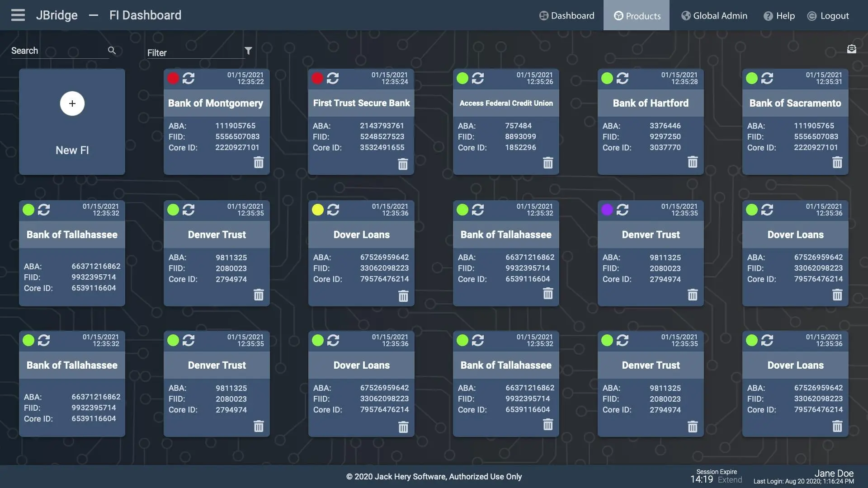This screenshot has width=868, height=488.
Task: Open the Filter dropdown
Action: 194,53
